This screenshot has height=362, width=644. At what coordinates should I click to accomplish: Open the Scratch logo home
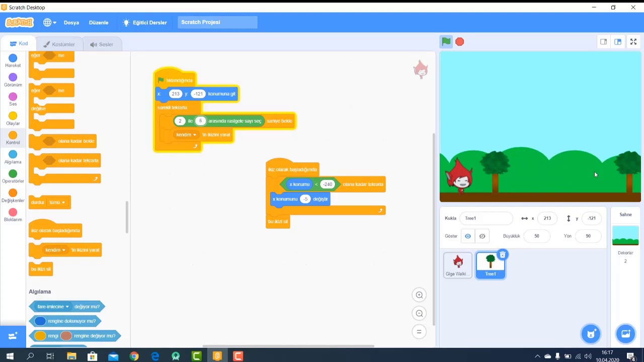pos(19,22)
